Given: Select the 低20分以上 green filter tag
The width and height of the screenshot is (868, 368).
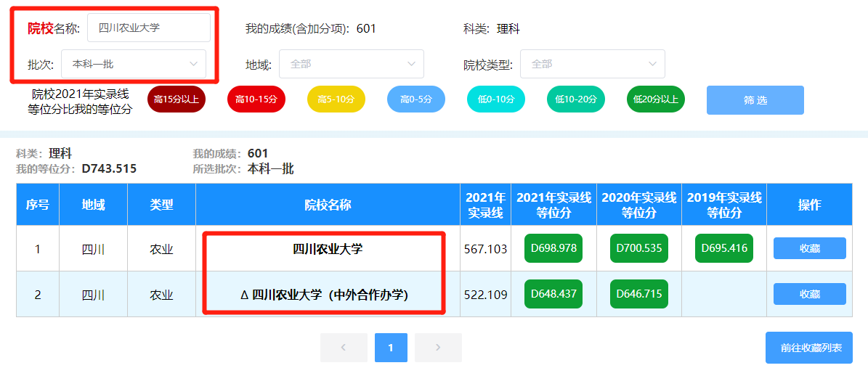Looking at the screenshot, I should pos(656,99).
